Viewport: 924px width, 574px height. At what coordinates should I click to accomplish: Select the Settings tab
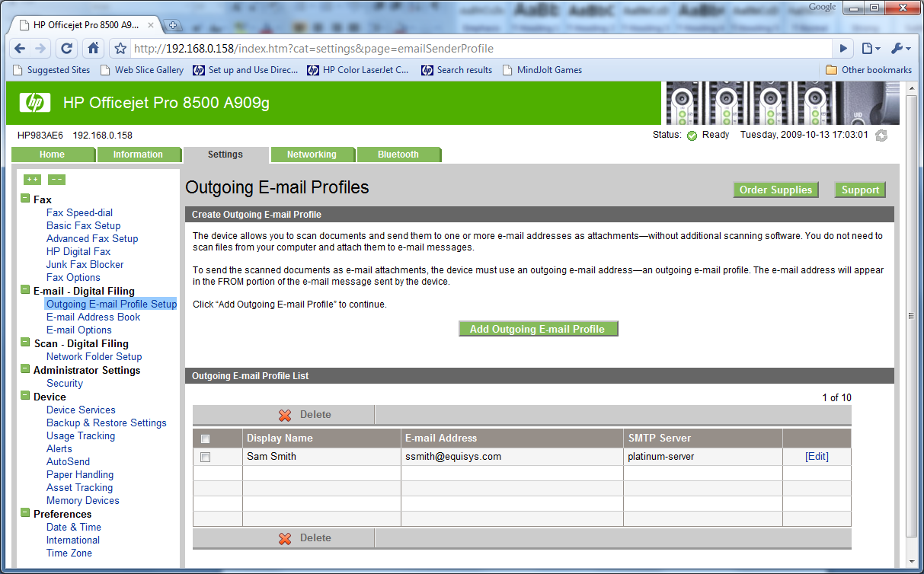225,155
